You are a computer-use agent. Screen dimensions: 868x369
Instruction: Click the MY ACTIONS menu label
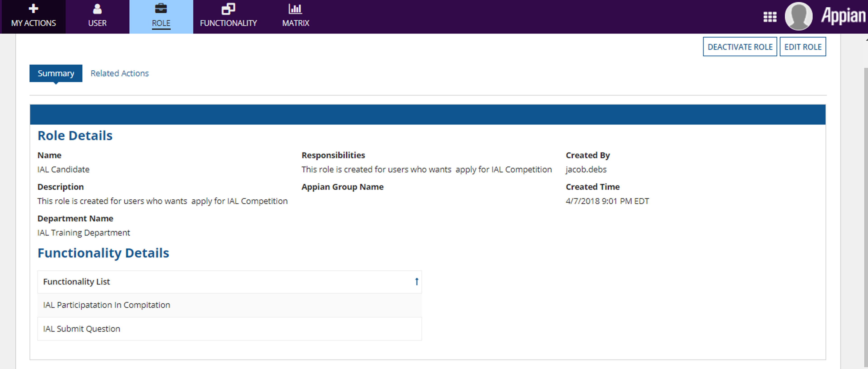[33, 23]
